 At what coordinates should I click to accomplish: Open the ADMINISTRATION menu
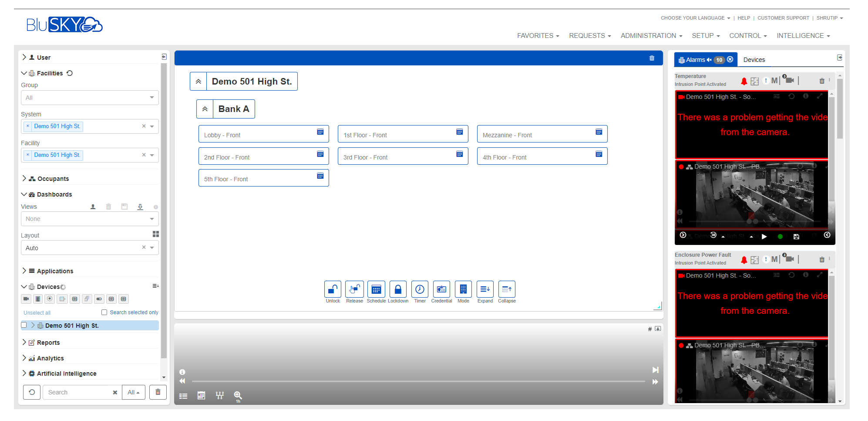[651, 36]
